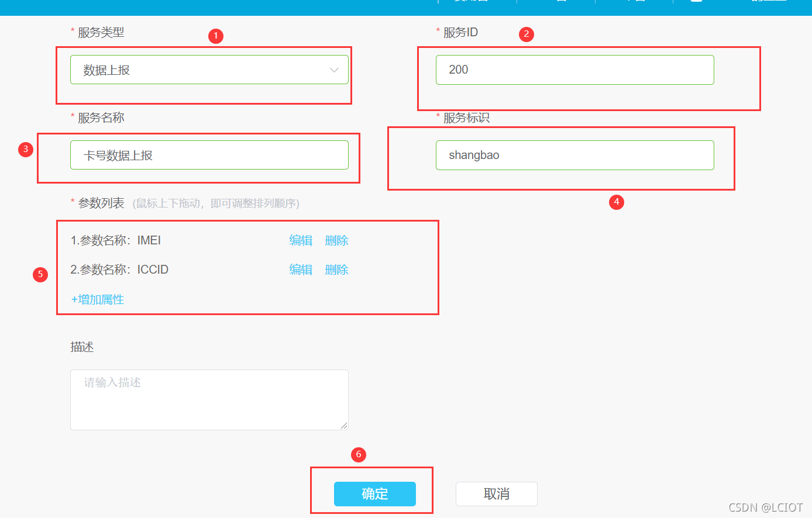Click the 服务名称 field with 卡号数据上报
This screenshot has height=518, width=812.
coord(209,155)
